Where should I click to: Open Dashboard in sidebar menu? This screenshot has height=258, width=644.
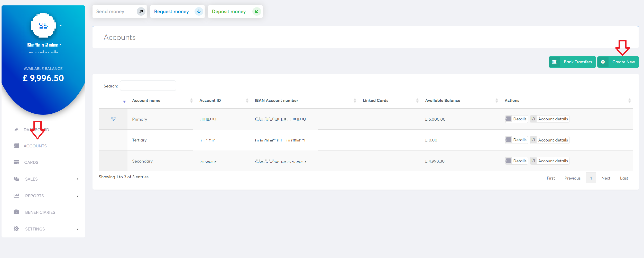(36, 130)
